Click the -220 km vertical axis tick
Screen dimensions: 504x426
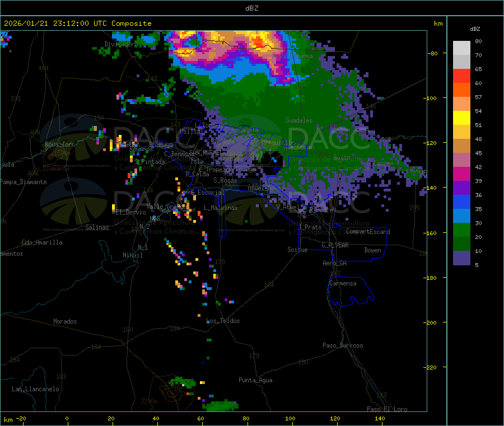(430, 367)
